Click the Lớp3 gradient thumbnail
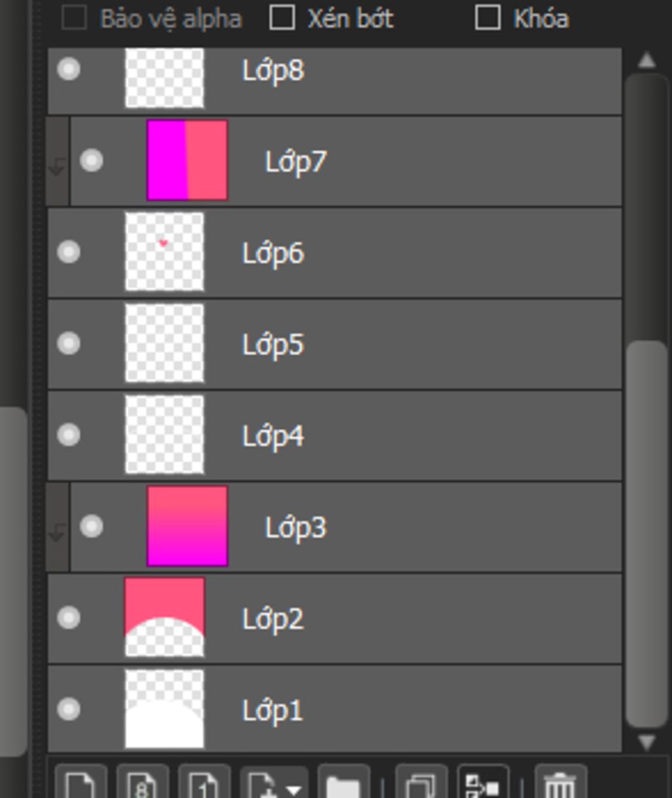The image size is (672, 798). 188,526
